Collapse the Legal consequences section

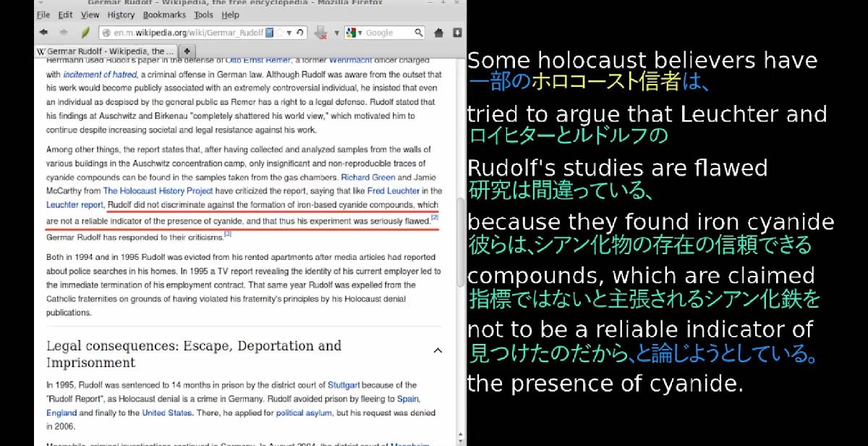tap(438, 350)
